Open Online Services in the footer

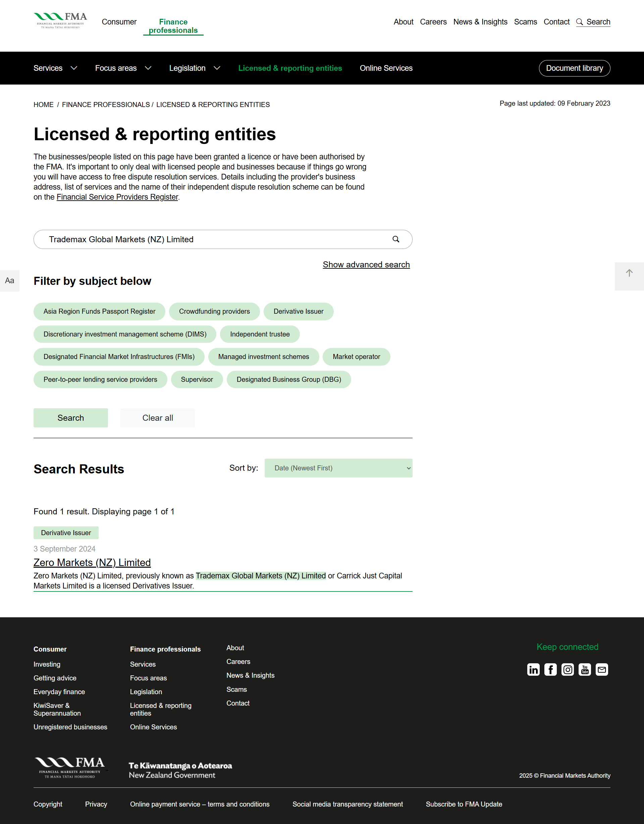(x=153, y=727)
